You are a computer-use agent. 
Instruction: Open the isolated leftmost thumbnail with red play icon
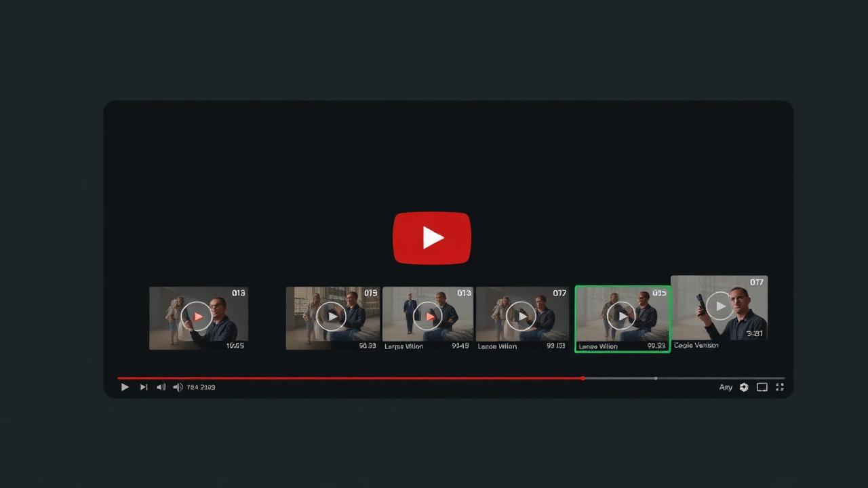click(x=199, y=318)
